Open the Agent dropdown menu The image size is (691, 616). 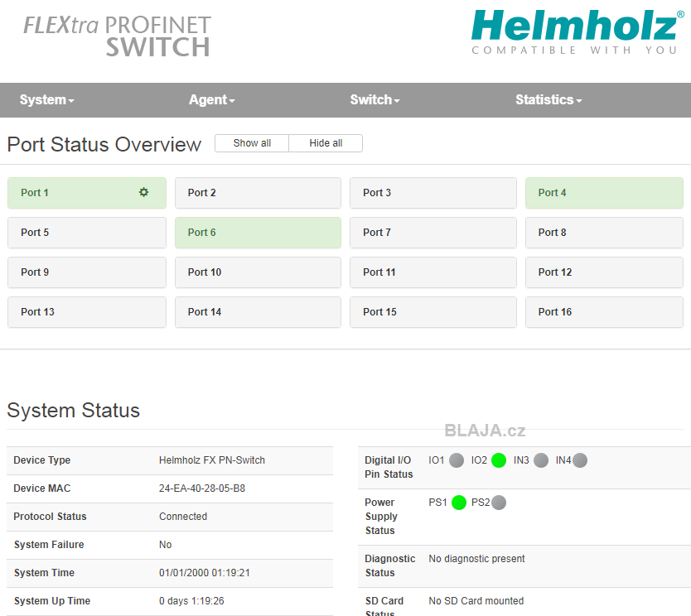(x=211, y=100)
